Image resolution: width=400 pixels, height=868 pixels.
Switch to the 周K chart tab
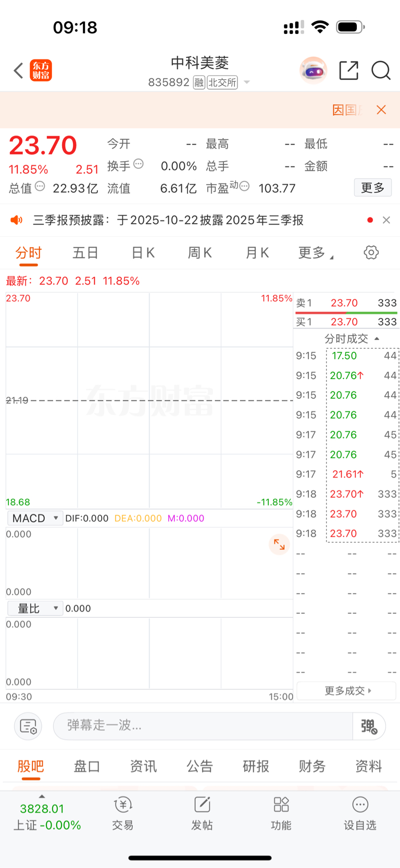pos(200,253)
